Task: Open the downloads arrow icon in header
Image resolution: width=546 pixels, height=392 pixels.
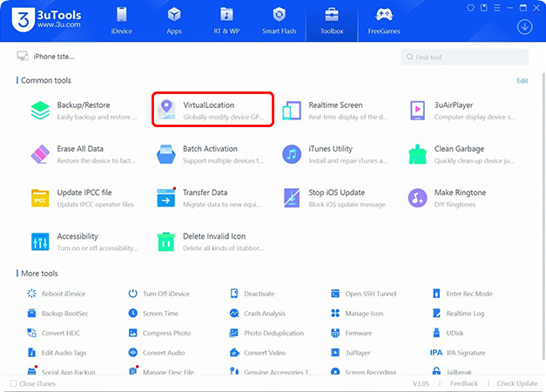Action: (x=524, y=27)
